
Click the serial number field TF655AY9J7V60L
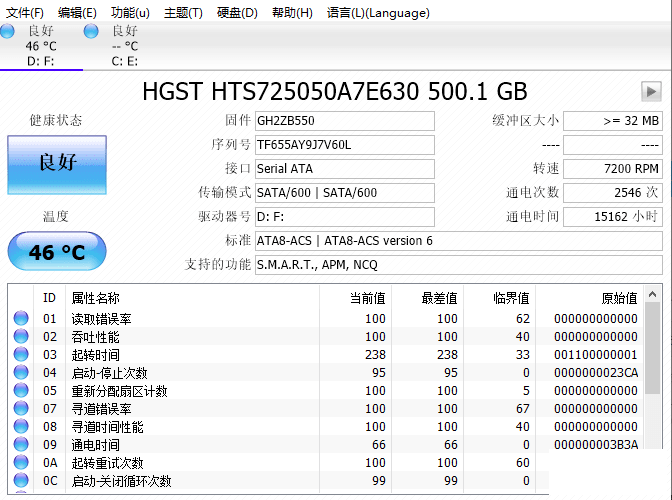click(x=345, y=145)
